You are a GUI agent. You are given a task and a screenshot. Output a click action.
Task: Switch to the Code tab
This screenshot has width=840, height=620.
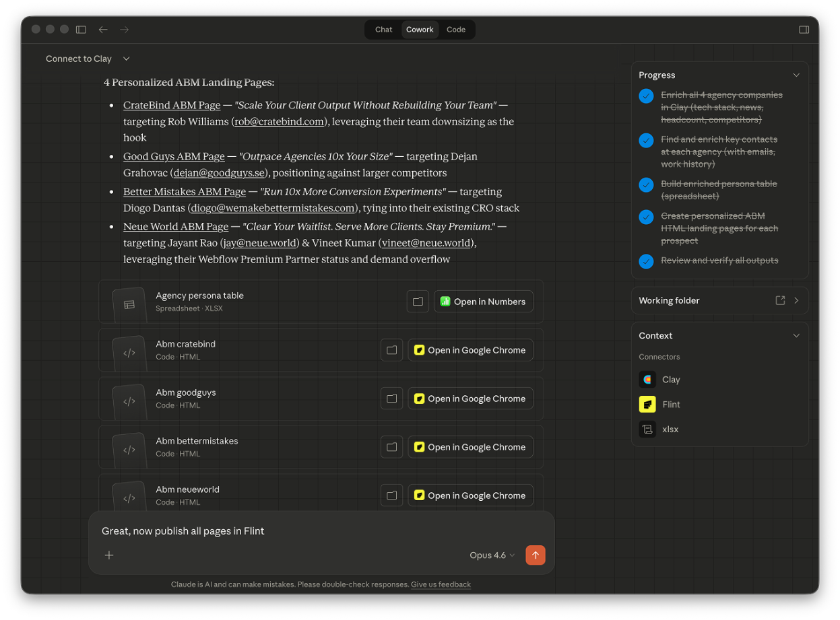click(x=456, y=29)
